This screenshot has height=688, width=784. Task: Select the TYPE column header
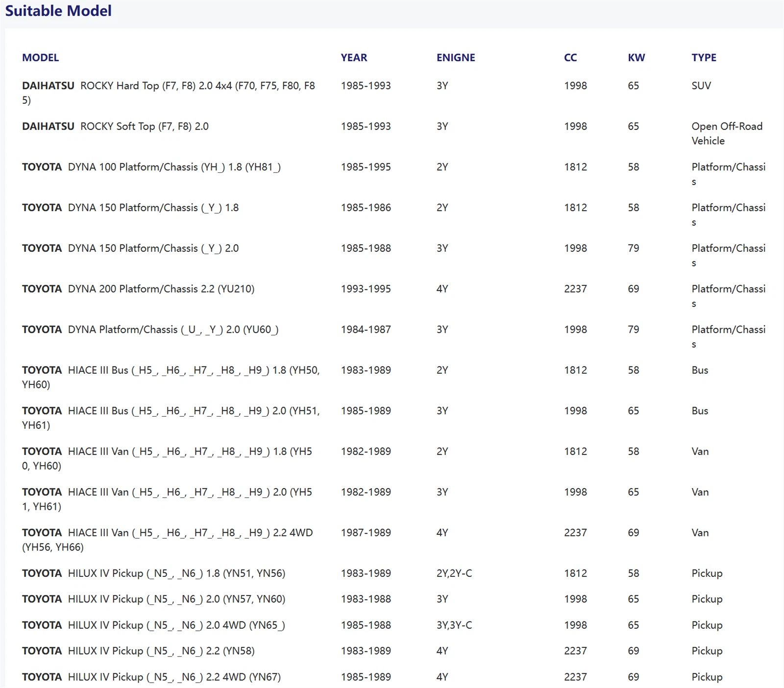point(704,57)
